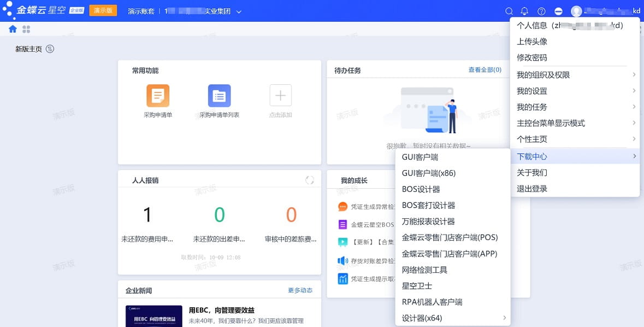This screenshot has width=644, height=327.
Task: Click the home icon below the logo
Action: 13,29
